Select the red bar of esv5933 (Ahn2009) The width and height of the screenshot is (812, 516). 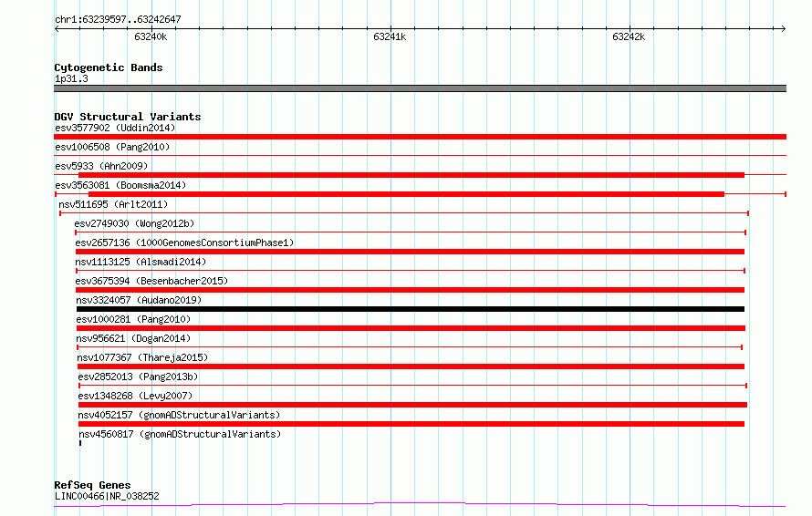click(411, 175)
